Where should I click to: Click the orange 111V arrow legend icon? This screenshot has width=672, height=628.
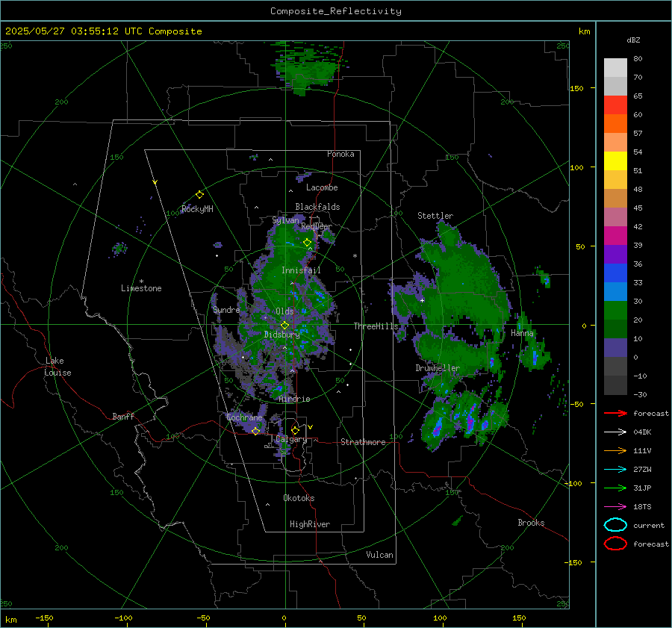click(x=615, y=450)
